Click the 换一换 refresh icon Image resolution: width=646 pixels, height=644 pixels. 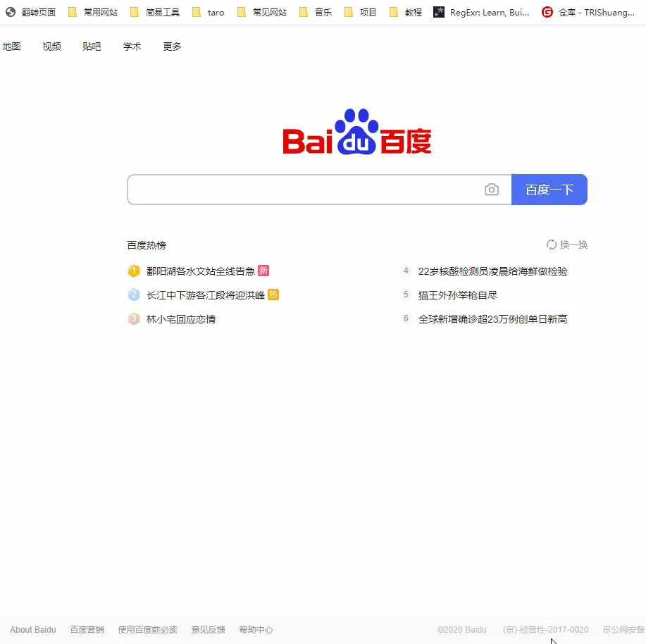[551, 244]
